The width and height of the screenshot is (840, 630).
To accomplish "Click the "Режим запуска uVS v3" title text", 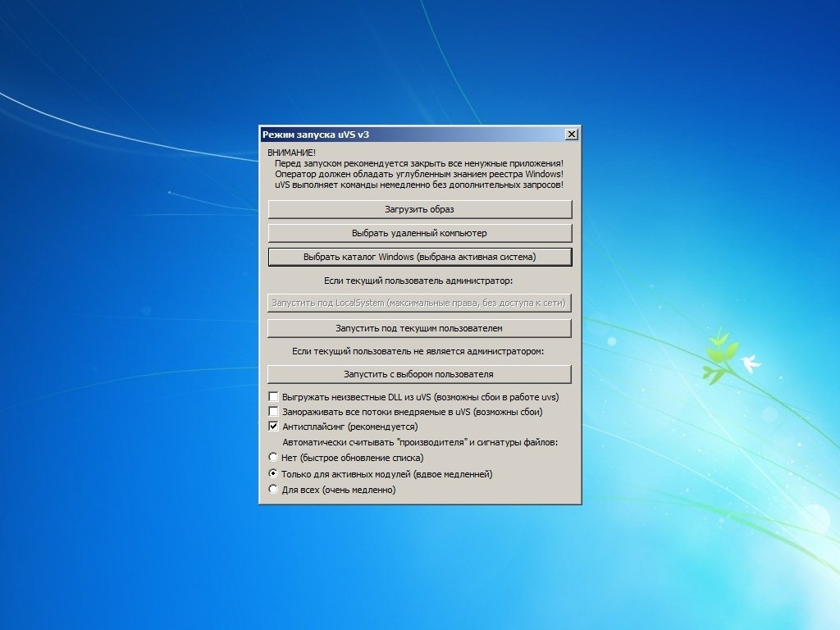I will coord(316,135).
